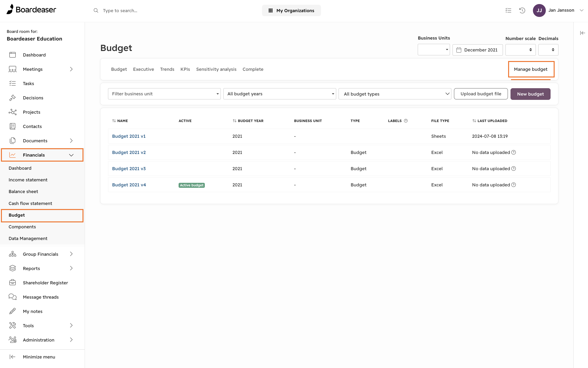Expand the Reports submenu chevron
The height and width of the screenshot is (368, 588).
(71, 268)
